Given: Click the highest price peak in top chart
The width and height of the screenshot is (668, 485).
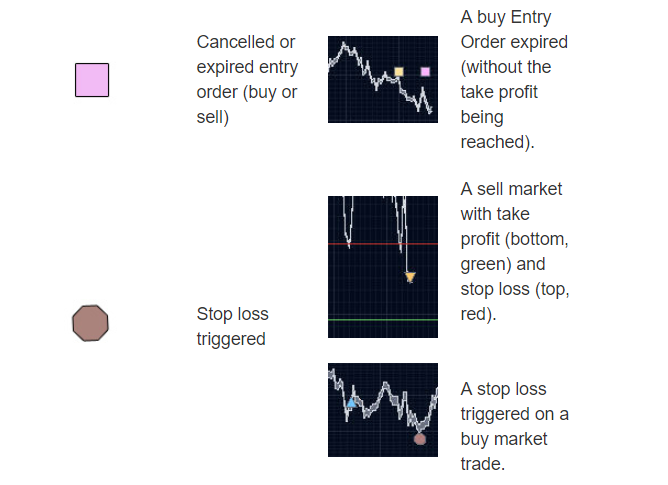Looking at the screenshot, I should (x=343, y=43).
